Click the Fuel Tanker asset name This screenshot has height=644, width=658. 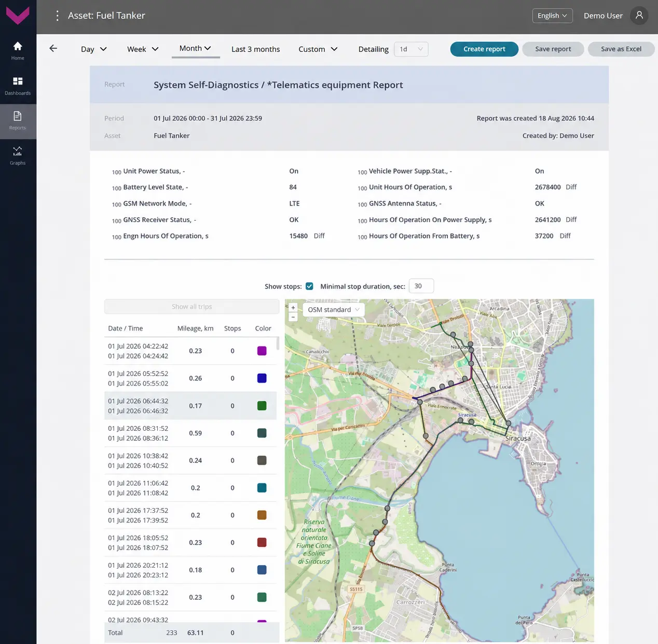coord(171,135)
